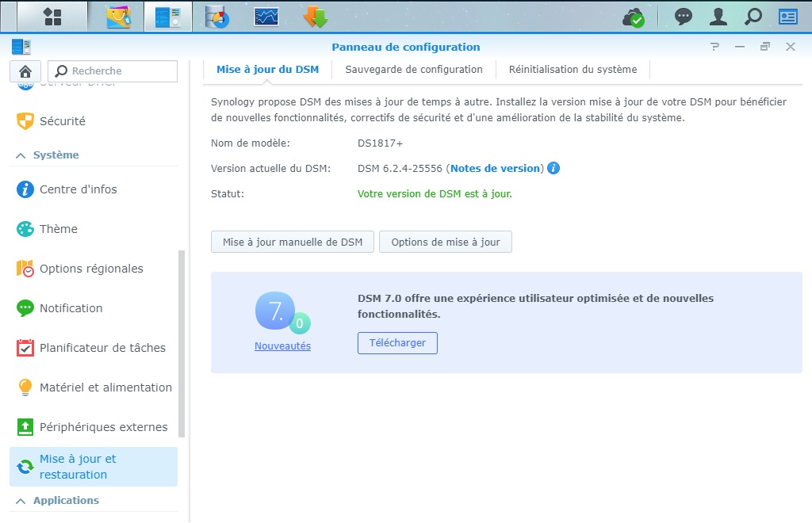Open Resource Monitor taskbar icon
The height and width of the screenshot is (523, 812).
(266, 17)
